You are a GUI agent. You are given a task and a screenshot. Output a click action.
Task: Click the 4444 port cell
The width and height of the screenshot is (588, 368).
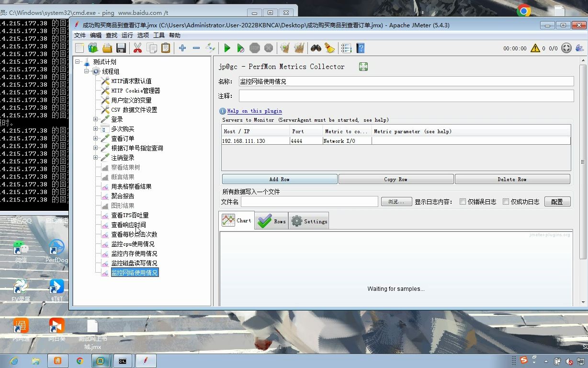(306, 141)
